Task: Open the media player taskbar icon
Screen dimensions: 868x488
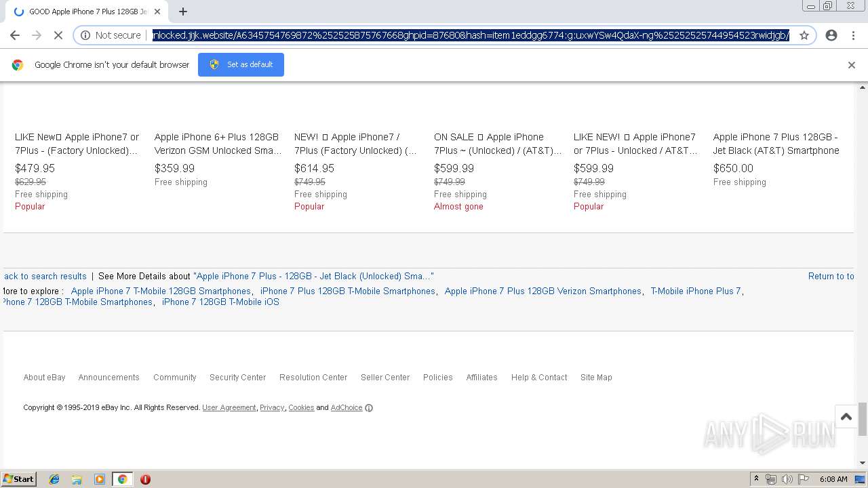Action: (100, 479)
